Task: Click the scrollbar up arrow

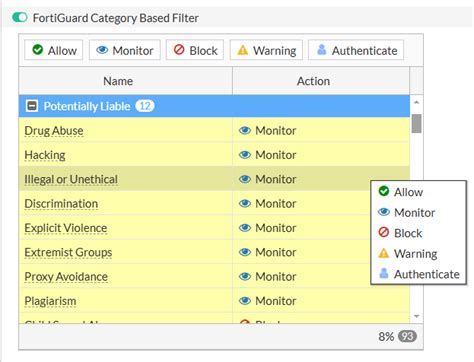Action: click(416, 102)
